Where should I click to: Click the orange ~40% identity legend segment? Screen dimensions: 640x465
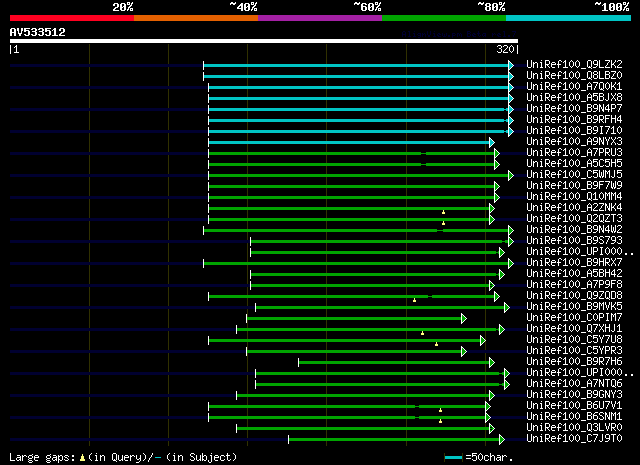pyautogui.click(x=196, y=18)
